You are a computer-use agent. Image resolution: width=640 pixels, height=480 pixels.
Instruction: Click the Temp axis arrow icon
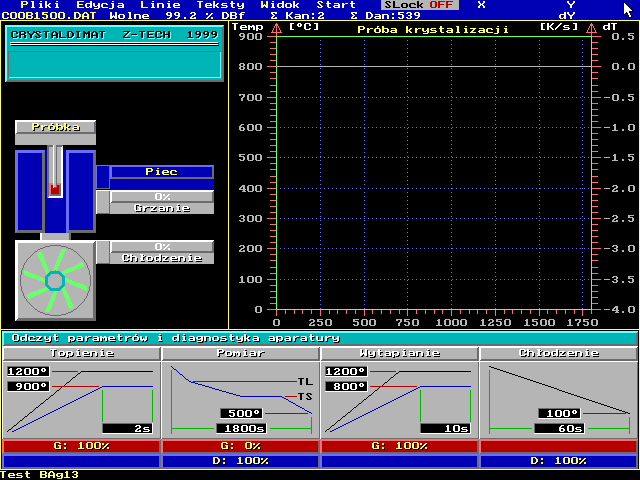[x=276, y=28]
